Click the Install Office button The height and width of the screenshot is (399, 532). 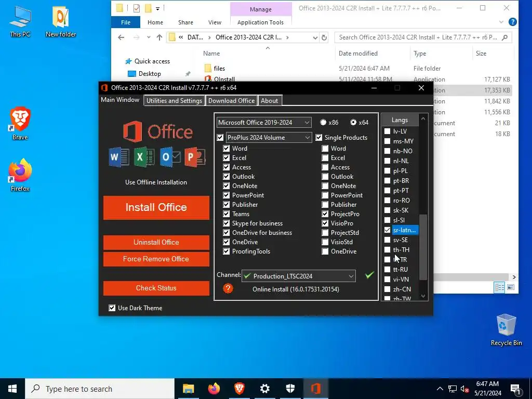pyautogui.click(x=156, y=207)
